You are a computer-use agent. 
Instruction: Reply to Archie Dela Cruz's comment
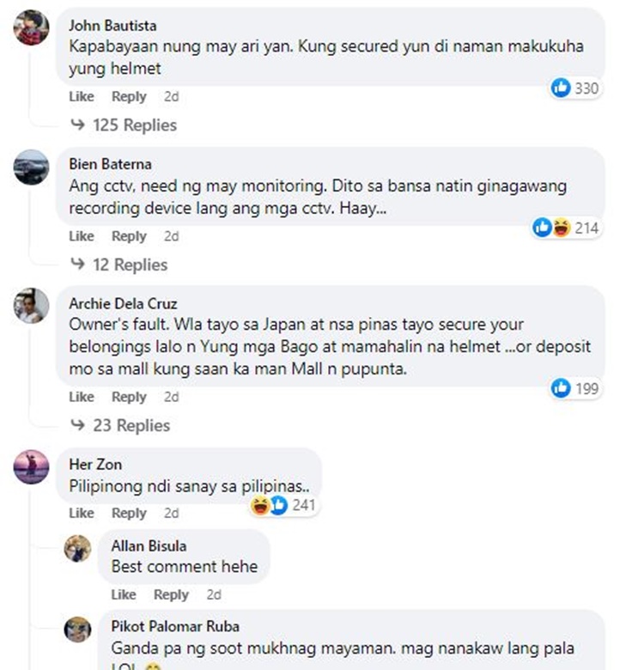pos(129,397)
